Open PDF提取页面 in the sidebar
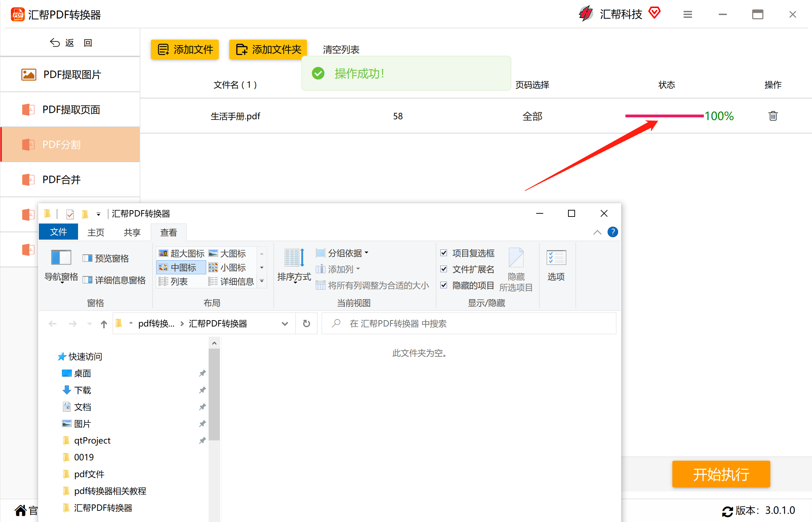 tap(70, 109)
